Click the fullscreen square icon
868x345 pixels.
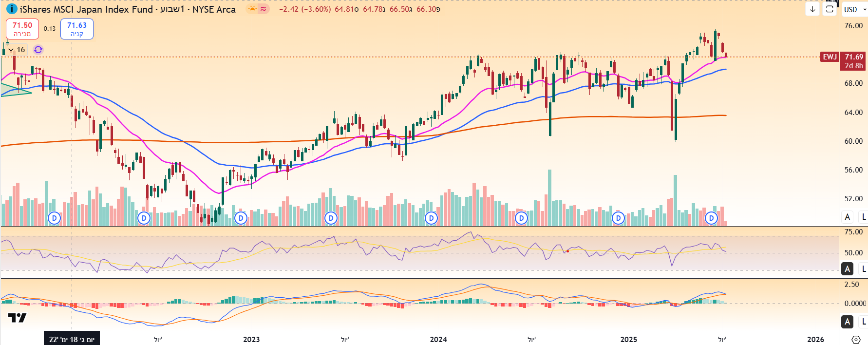pos(830,9)
